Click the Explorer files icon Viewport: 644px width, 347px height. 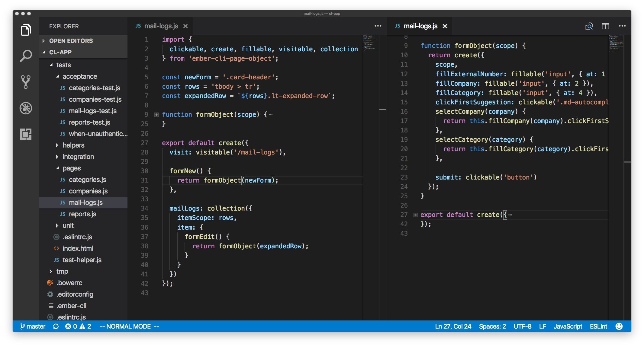(x=26, y=30)
